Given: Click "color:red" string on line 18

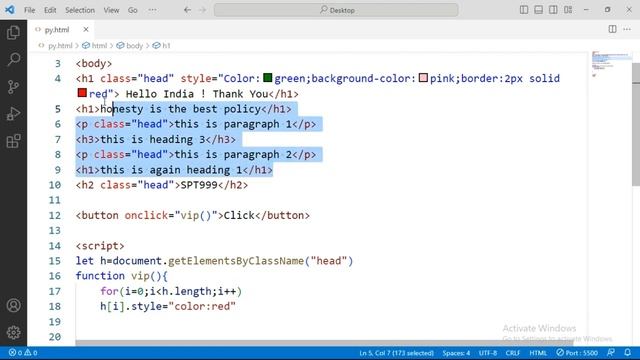Looking at the screenshot, I should [x=202, y=306].
